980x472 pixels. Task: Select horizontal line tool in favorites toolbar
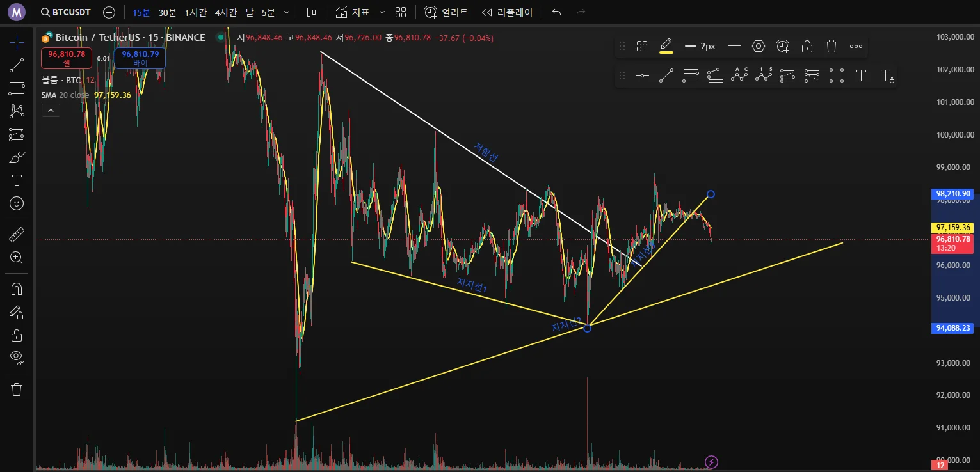pyautogui.click(x=642, y=76)
